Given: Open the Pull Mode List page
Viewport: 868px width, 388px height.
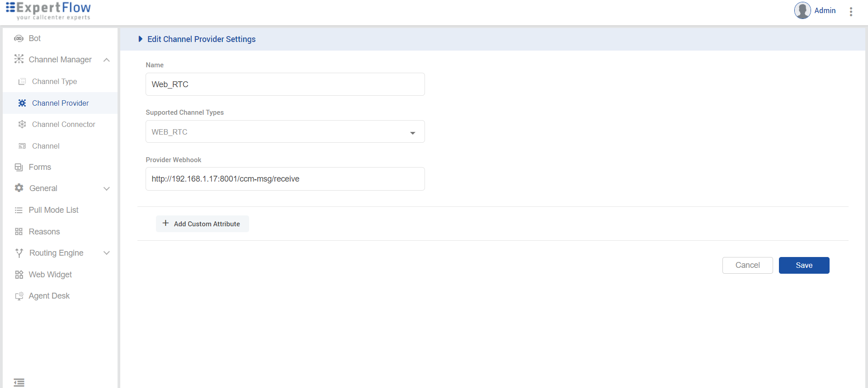Looking at the screenshot, I should 53,210.
